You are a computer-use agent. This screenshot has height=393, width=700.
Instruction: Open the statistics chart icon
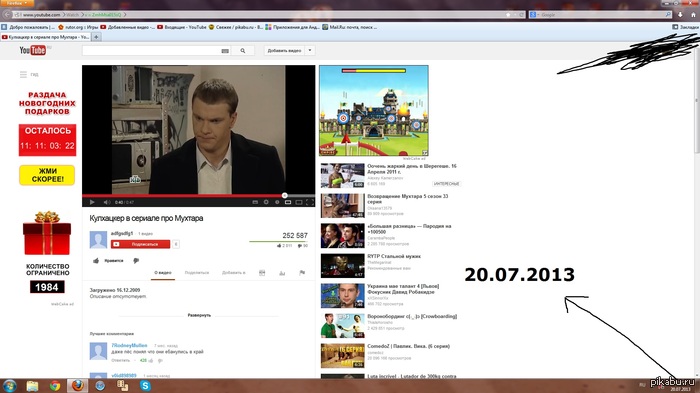[282, 273]
